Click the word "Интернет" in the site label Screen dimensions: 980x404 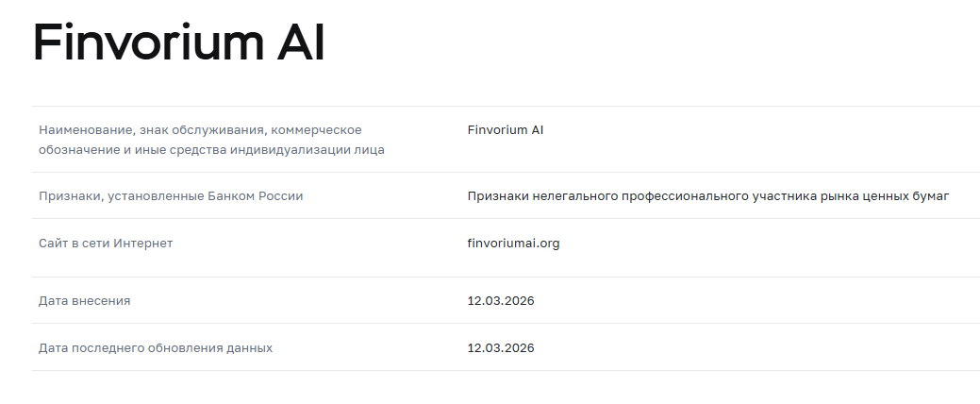(x=143, y=244)
